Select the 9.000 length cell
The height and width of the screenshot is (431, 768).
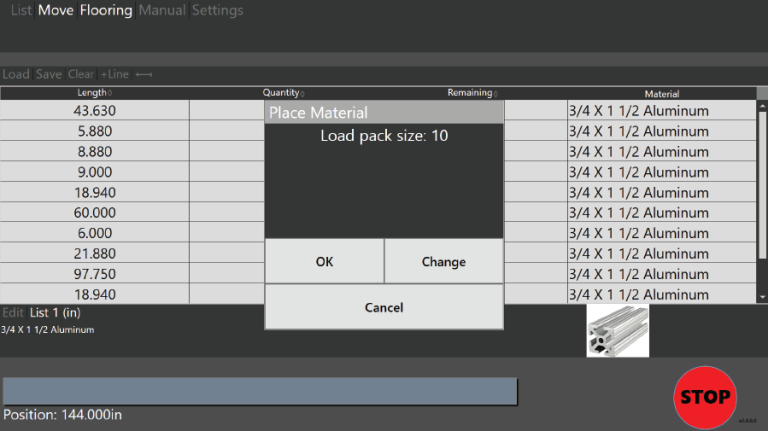(95, 172)
